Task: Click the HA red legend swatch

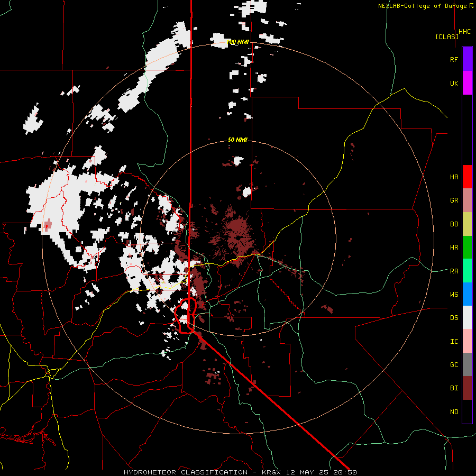Action: pos(467,177)
